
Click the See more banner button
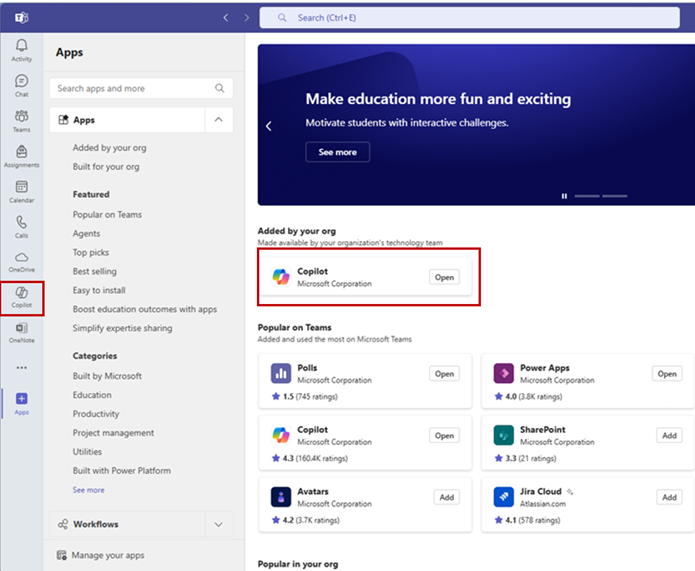tap(337, 152)
